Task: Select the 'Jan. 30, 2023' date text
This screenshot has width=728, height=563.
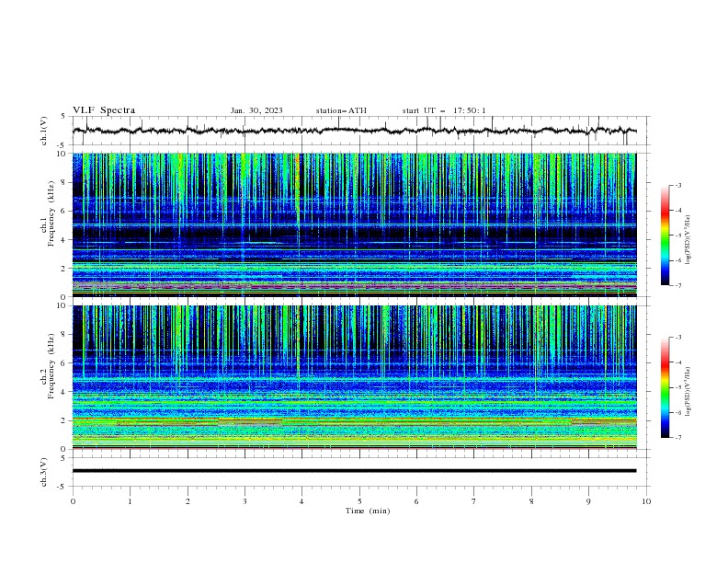Action: (x=256, y=110)
